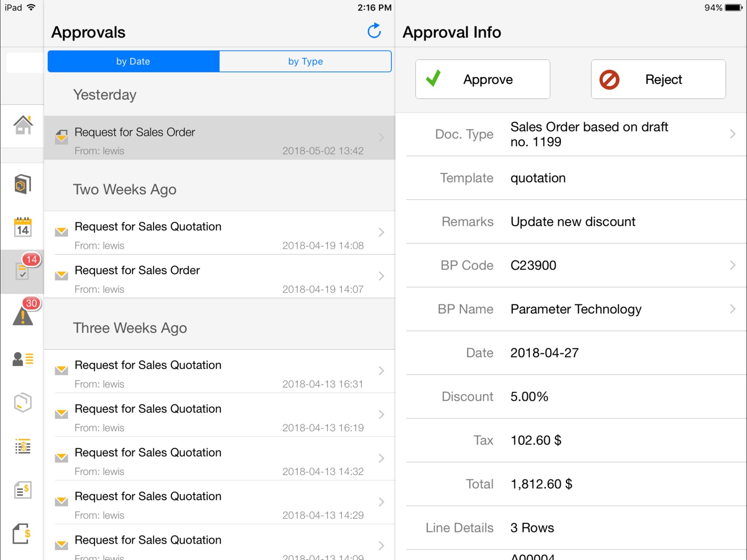
Task: Open the inventory box sidebar icon
Action: click(x=22, y=184)
